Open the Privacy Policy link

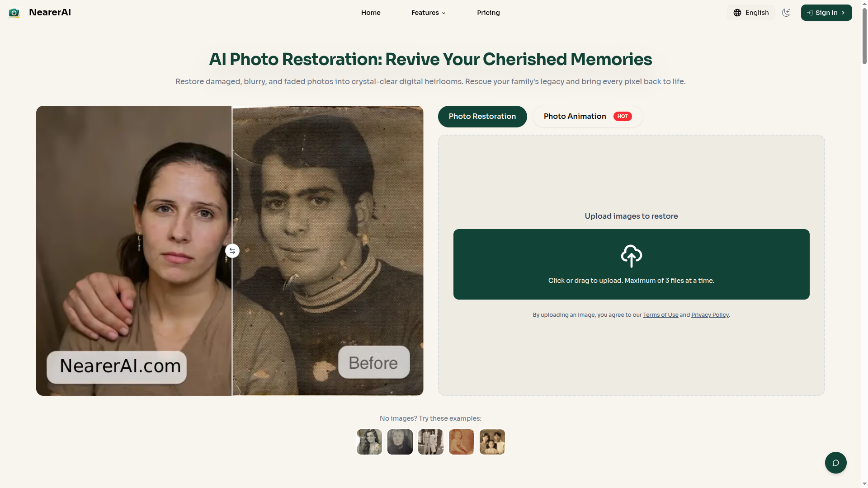[x=710, y=315]
